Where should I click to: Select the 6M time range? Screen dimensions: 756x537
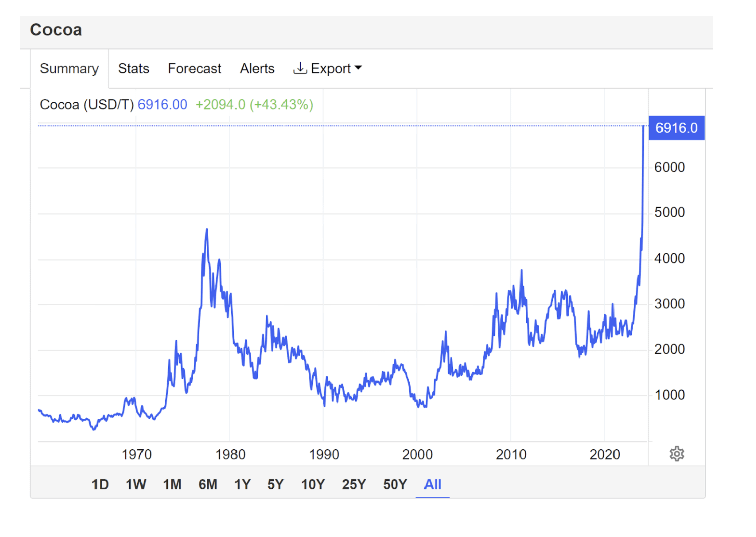[208, 485]
